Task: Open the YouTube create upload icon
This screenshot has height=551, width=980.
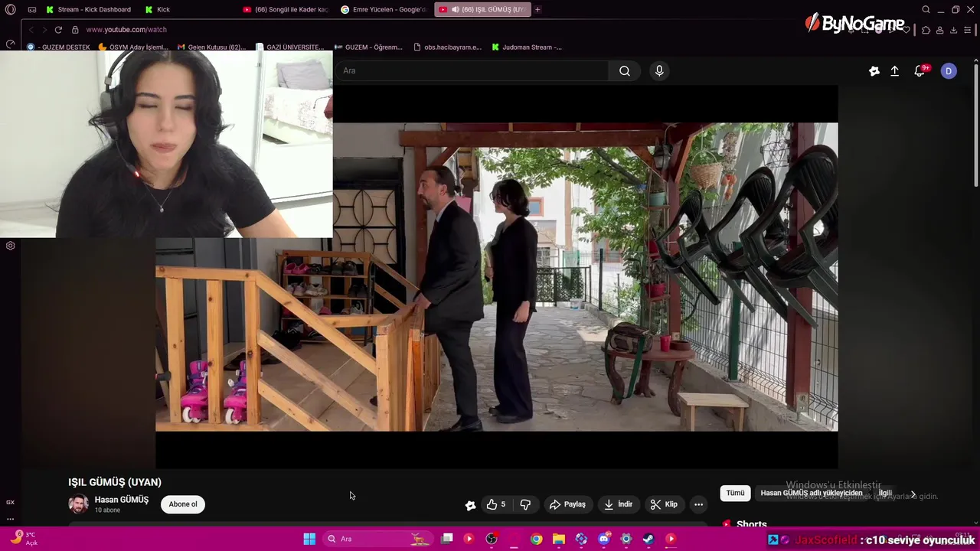Action: tap(894, 70)
